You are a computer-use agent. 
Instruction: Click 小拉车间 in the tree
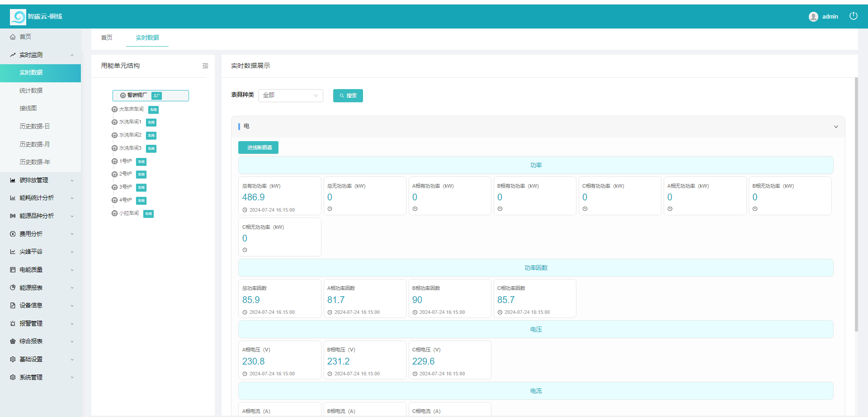tap(128, 213)
